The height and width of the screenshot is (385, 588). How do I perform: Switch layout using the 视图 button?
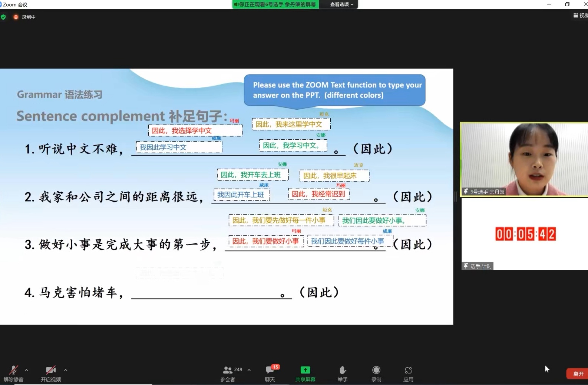(581, 16)
